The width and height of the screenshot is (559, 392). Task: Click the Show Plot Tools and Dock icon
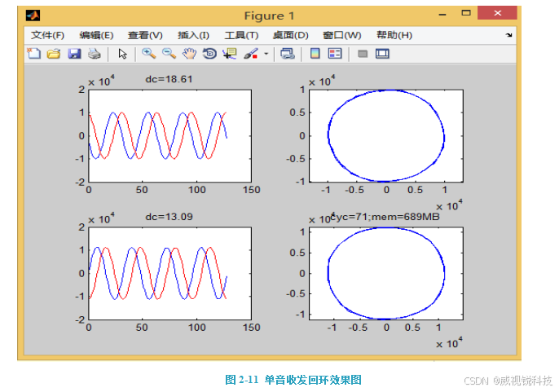(382, 54)
